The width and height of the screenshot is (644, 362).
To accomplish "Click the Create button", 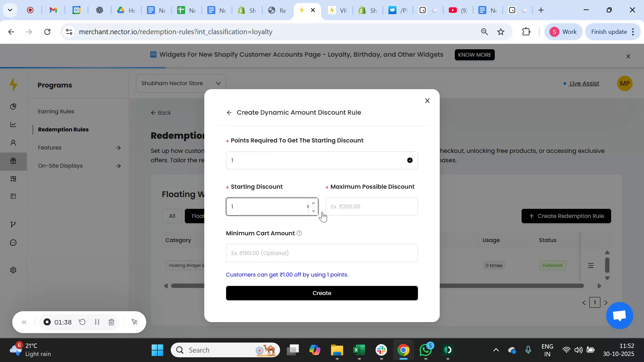I will [x=322, y=293].
